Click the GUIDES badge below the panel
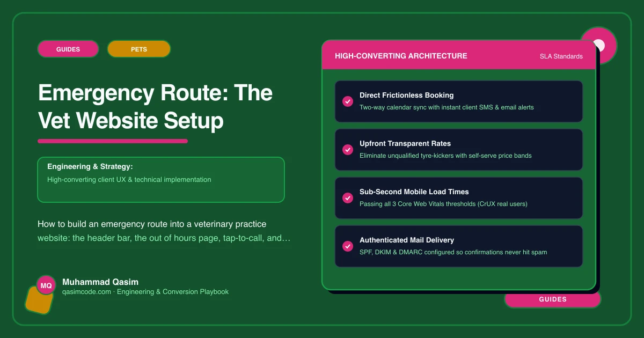Viewport: 644px width, 338px height. pos(553,299)
